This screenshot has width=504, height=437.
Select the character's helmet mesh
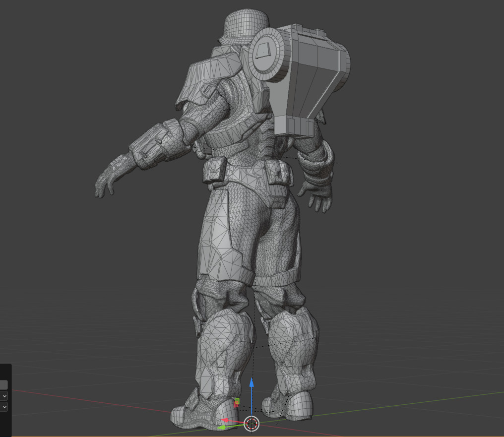point(246,26)
